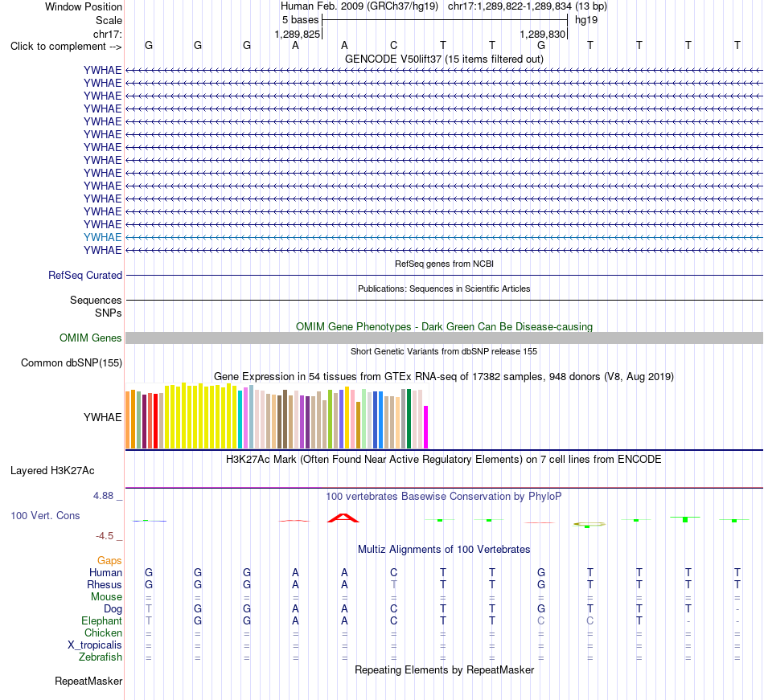Click the Gaps row label

[109, 561]
